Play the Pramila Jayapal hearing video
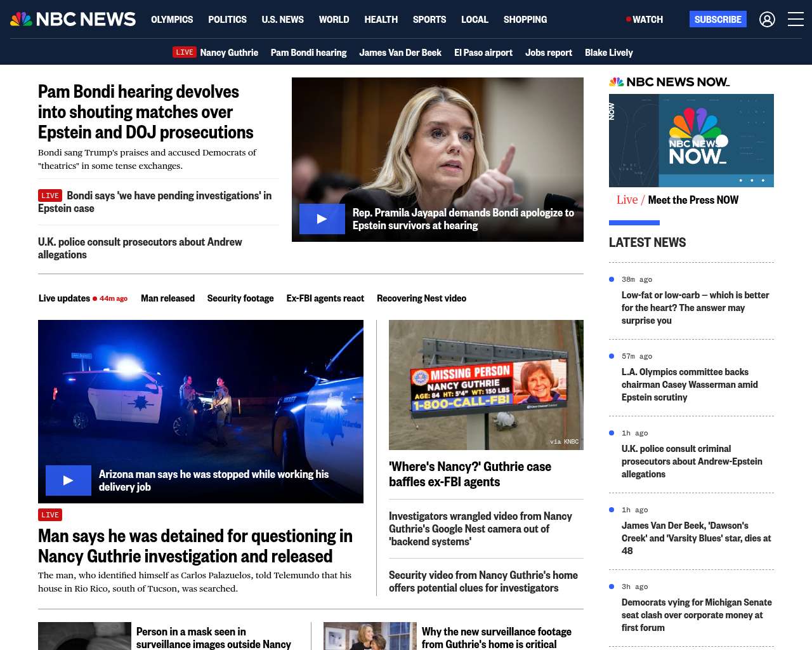Viewport: 812px width, 650px height. [x=322, y=219]
